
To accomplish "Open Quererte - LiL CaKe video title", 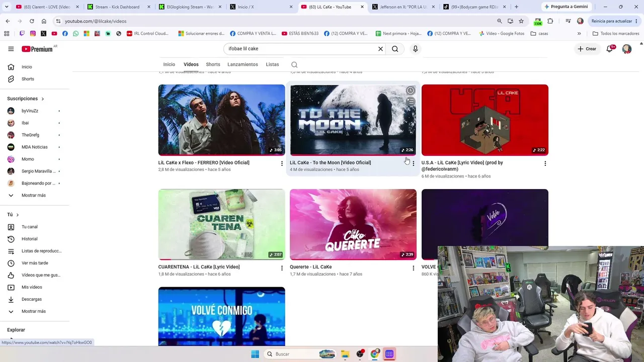I will pyautogui.click(x=310, y=267).
